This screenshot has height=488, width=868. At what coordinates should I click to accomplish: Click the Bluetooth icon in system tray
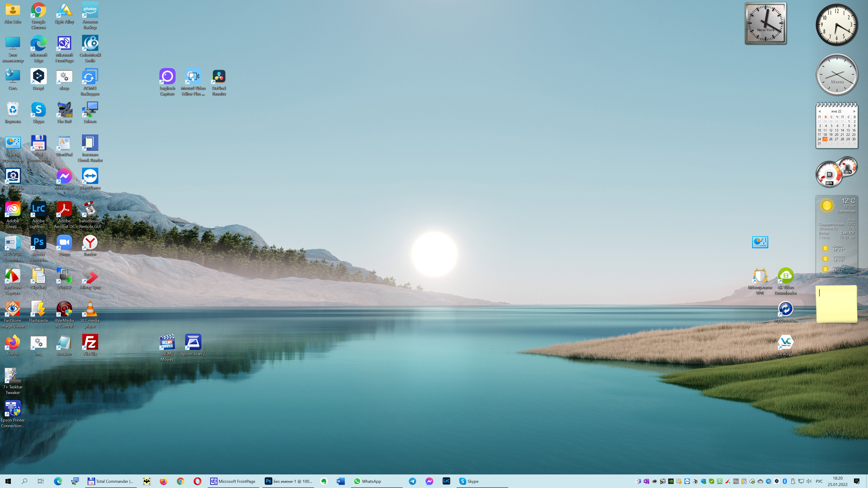[x=784, y=481]
